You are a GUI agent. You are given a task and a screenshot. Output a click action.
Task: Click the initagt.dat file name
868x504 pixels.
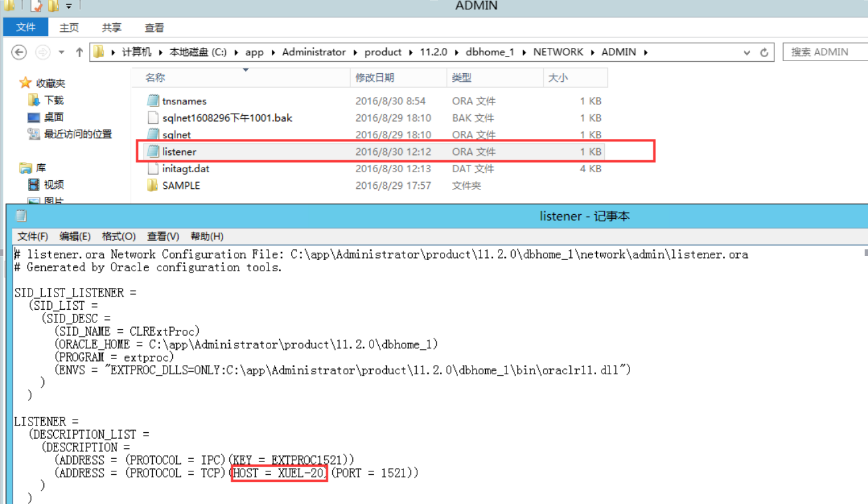[185, 168]
